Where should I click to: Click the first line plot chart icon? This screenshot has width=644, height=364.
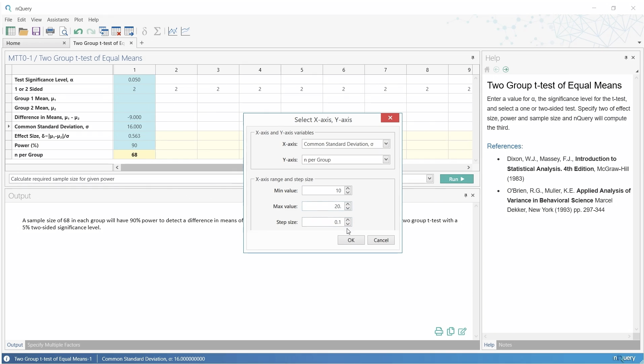tap(173, 31)
